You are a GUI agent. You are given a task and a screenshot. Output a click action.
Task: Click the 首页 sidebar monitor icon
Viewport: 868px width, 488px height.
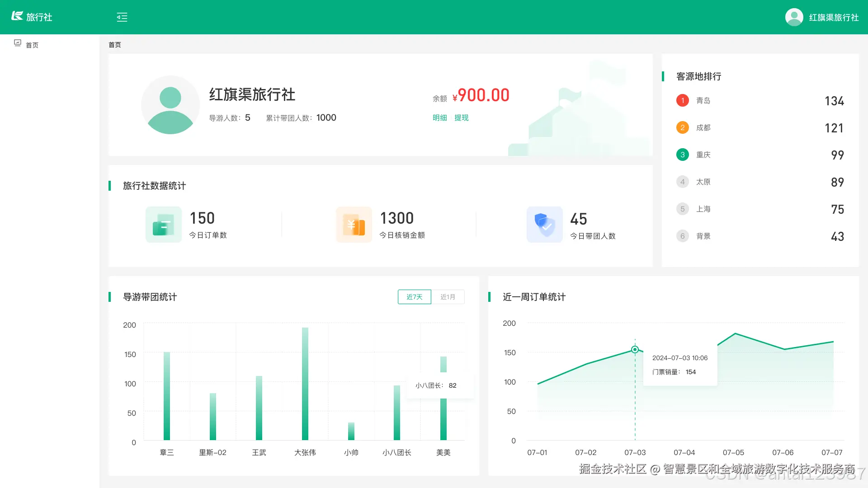tap(18, 43)
